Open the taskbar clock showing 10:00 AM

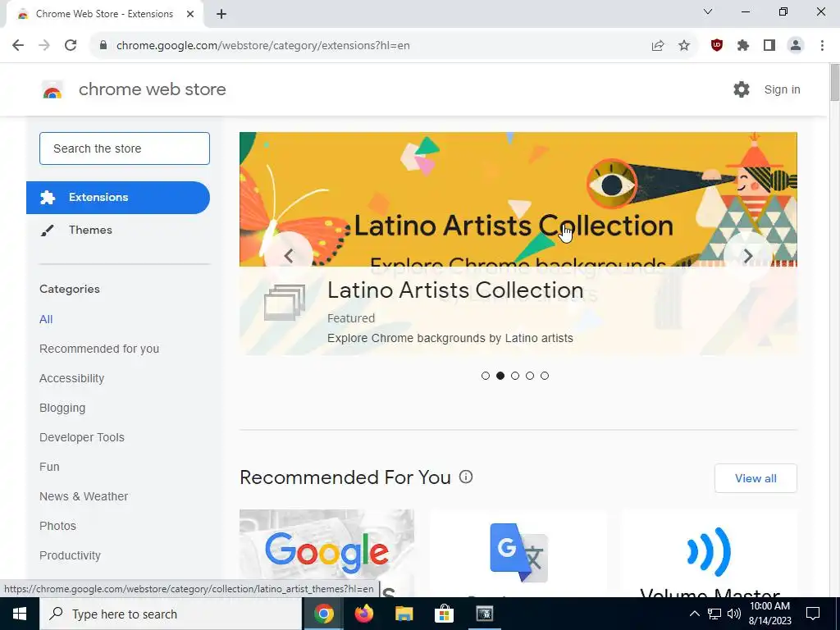coord(769,614)
